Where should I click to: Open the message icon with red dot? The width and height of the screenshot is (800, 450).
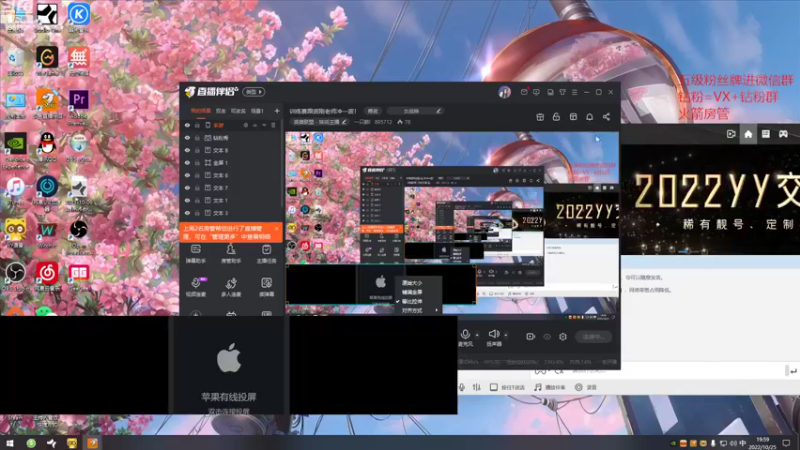pos(524,92)
